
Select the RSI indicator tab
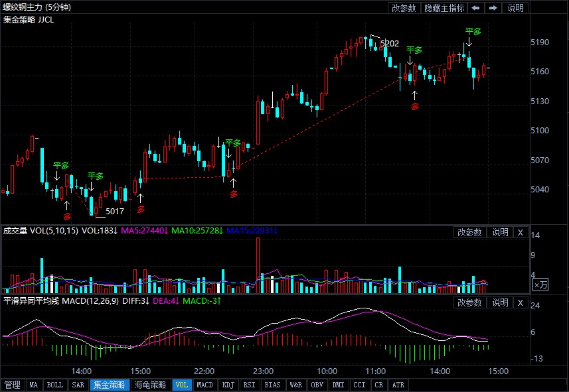pyautogui.click(x=249, y=385)
